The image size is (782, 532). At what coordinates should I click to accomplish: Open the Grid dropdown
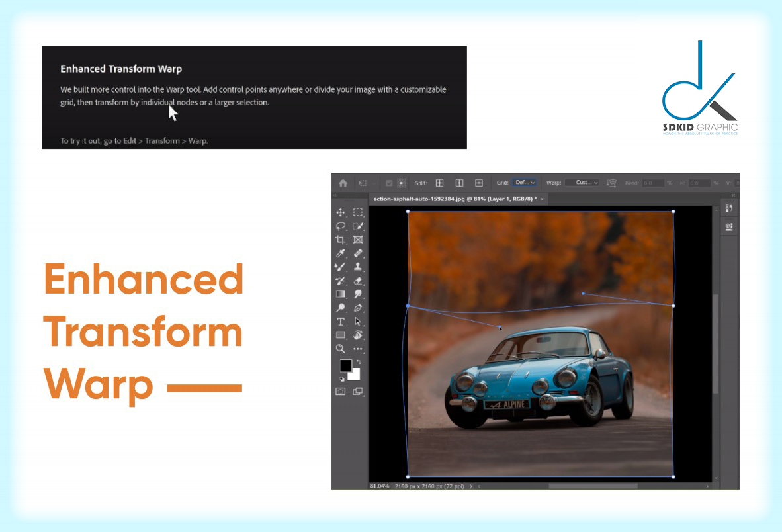click(x=525, y=183)
